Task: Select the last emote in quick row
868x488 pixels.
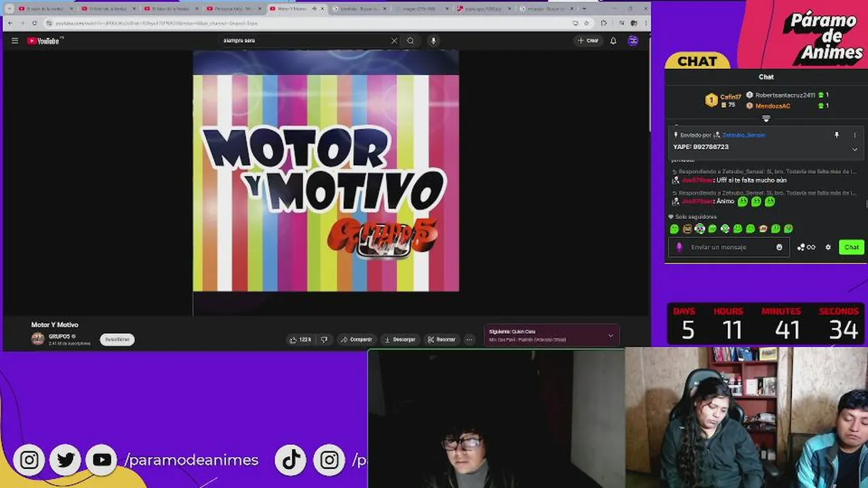Action: coord(788,229)
